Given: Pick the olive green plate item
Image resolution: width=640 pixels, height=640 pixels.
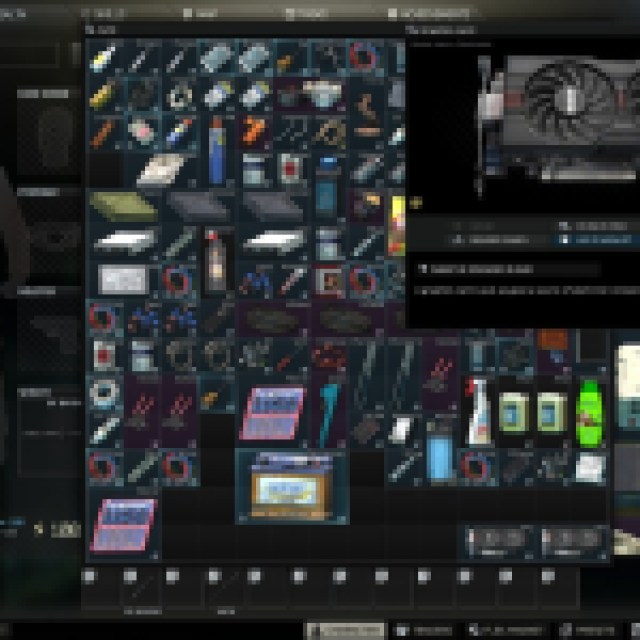Looking at the screenshot, I should tap(124, 206).
